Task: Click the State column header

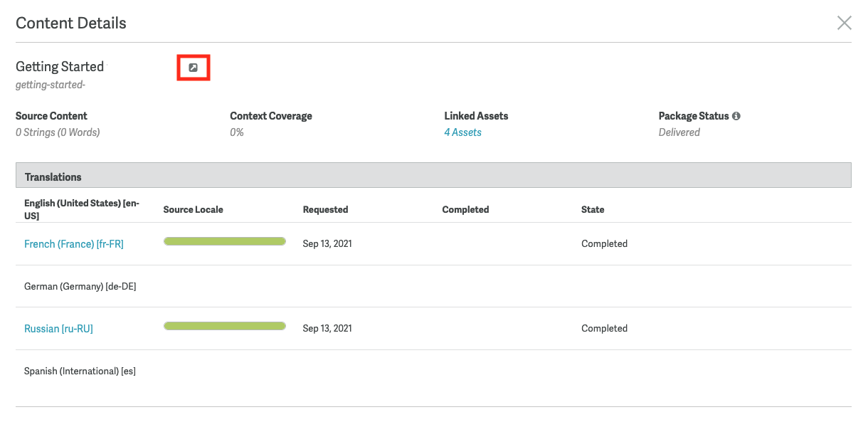Action: coord(593,210)
